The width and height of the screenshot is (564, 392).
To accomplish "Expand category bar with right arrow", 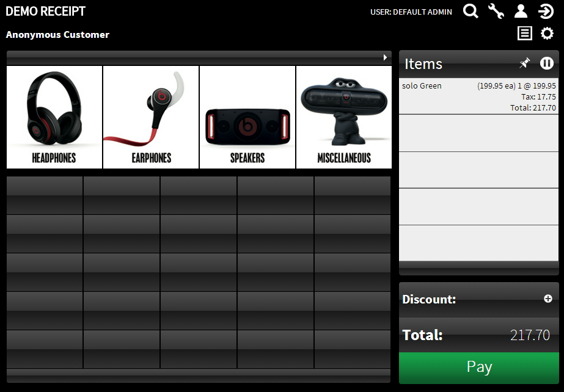I will click(385, 57).
